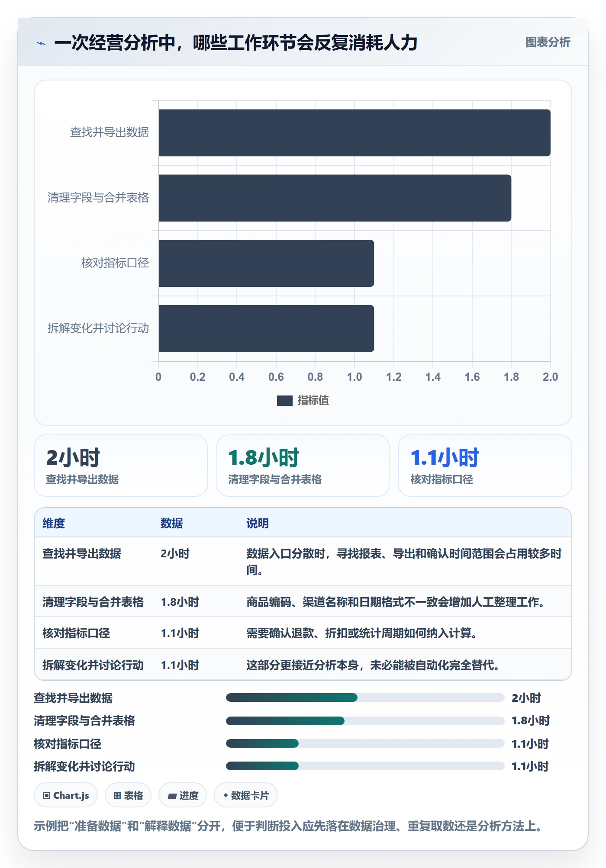The height and width of the screenshot is (868, 606).
Task: Open the 1.8小时 data card
Action: (x=303, y=466)
